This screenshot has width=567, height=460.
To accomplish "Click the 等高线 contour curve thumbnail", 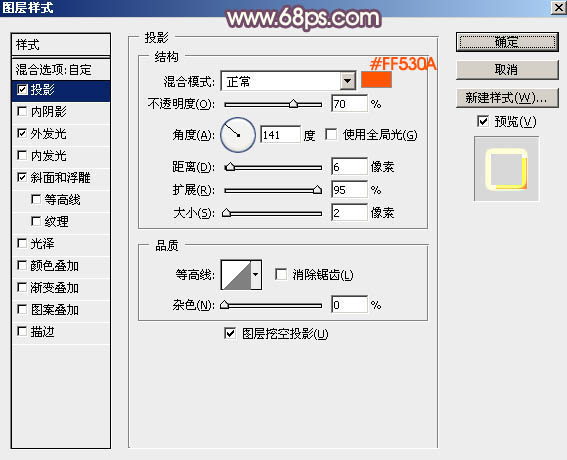I will 236,274.
